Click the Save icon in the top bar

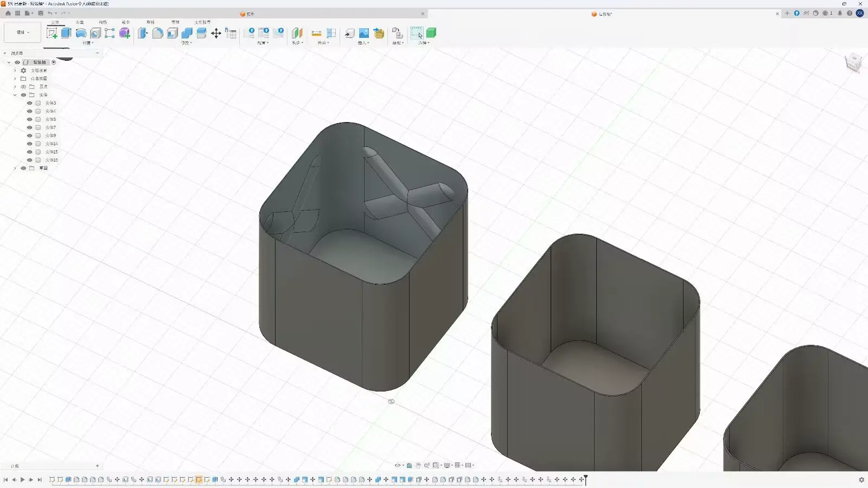(41, 13)
